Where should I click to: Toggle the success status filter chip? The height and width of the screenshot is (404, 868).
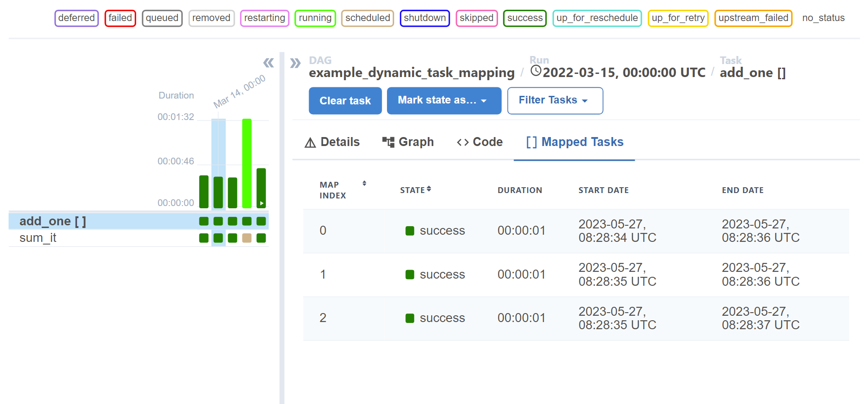524,18
